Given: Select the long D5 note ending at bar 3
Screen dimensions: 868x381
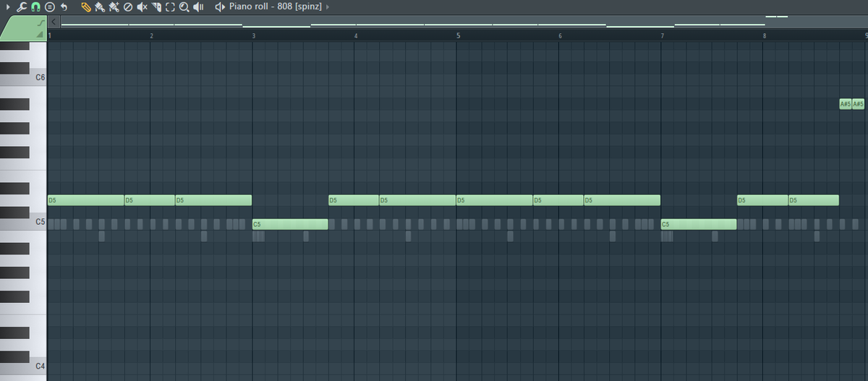Looking at the screenshot, I should pos(213,200).
